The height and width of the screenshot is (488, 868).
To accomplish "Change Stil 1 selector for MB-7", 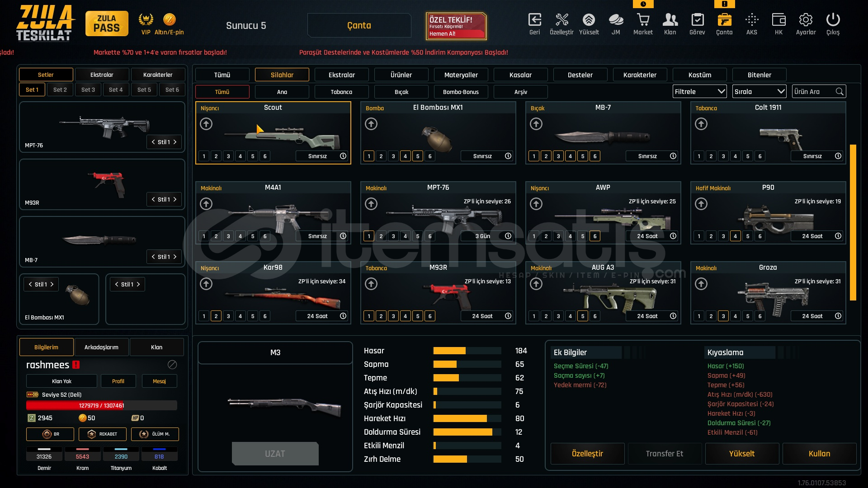I will click(164, 257).
